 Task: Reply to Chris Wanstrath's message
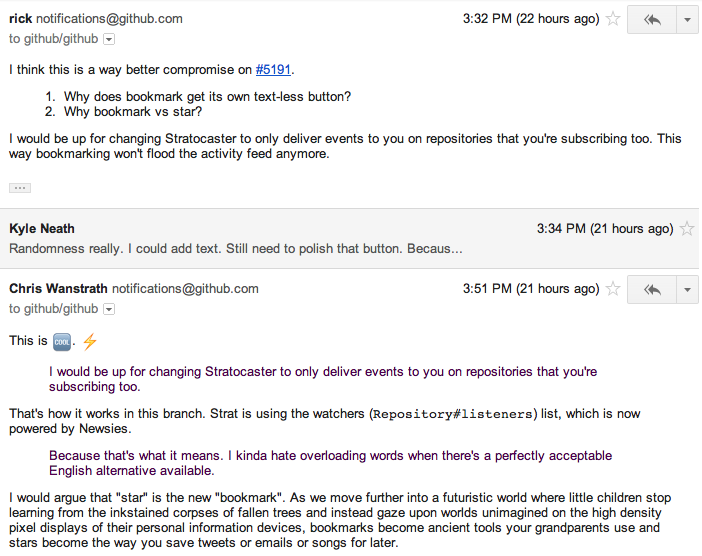(652, 289)
